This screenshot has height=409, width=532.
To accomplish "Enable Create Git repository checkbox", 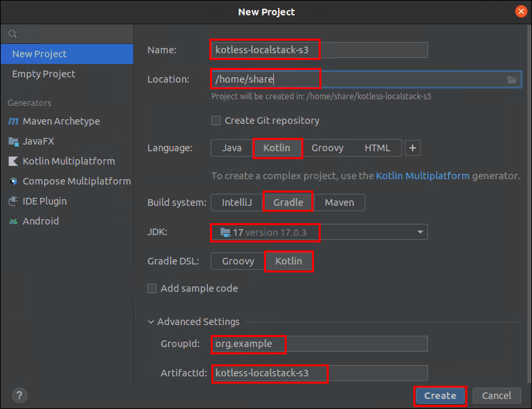I will [x=216, y=121].
